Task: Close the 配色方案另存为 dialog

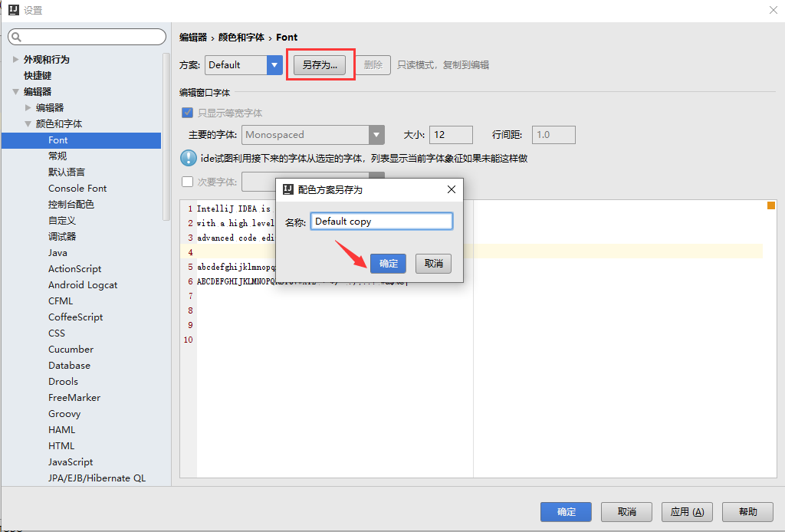Action: click(451, 189)
